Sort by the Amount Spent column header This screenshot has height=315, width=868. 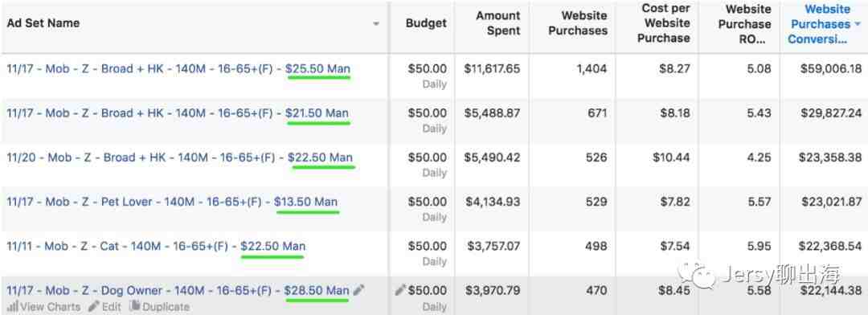point(498,23)
